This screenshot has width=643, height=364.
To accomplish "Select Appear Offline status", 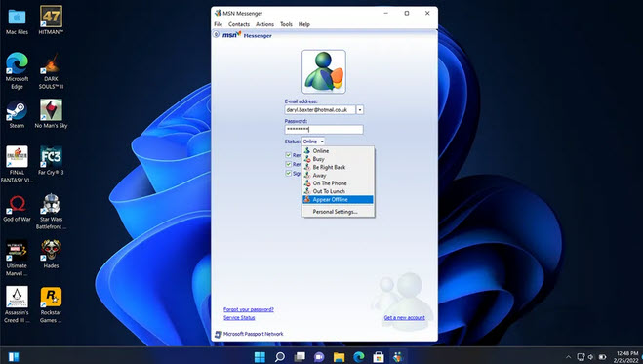I will click(338, 200).
